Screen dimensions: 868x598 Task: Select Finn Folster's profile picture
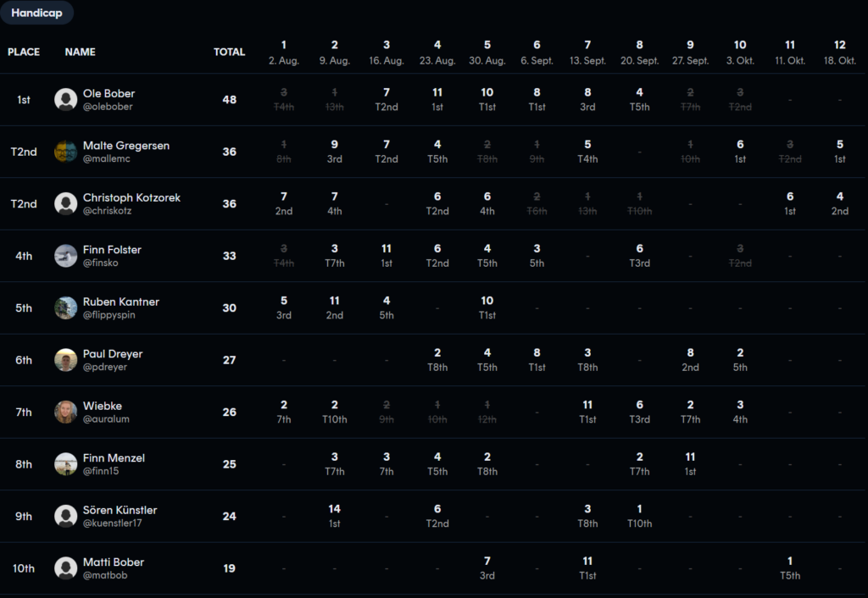point(66,256)
